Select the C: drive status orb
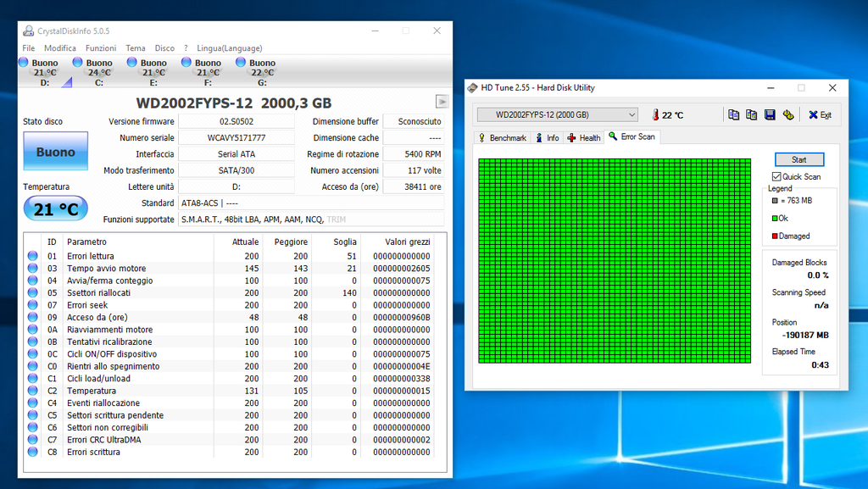The image size is (868, 489). point(78,63)
